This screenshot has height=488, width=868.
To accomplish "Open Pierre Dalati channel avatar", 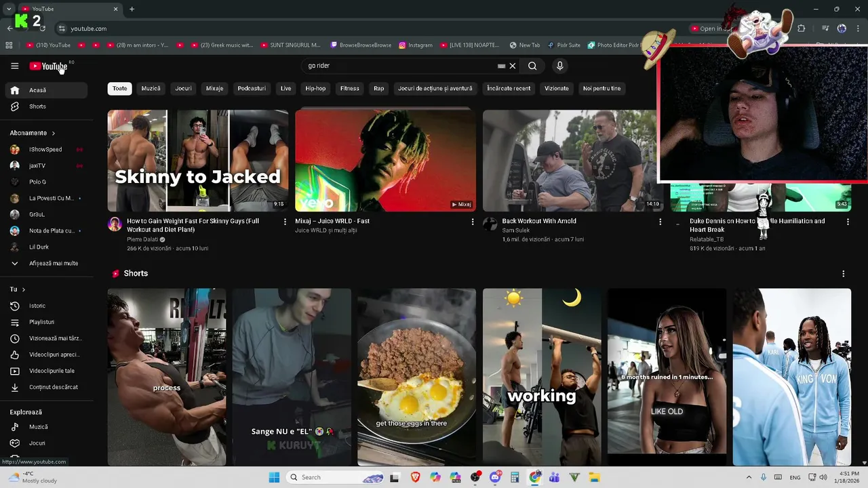I will pyautogui.click(x=115, y=224).
